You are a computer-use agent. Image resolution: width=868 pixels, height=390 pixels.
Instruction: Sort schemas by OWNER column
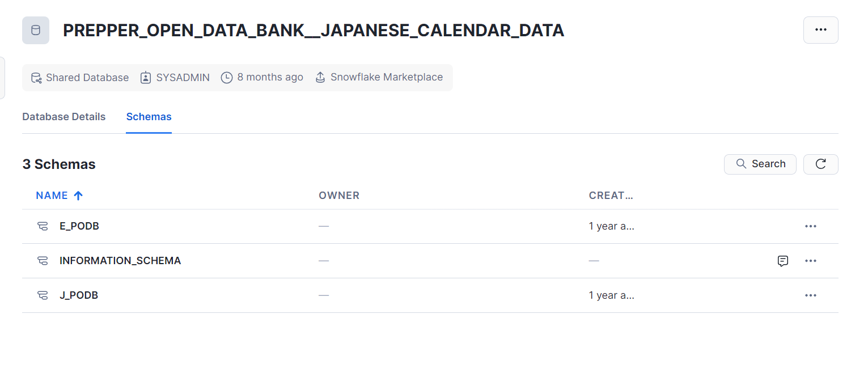tap(339, 196)
